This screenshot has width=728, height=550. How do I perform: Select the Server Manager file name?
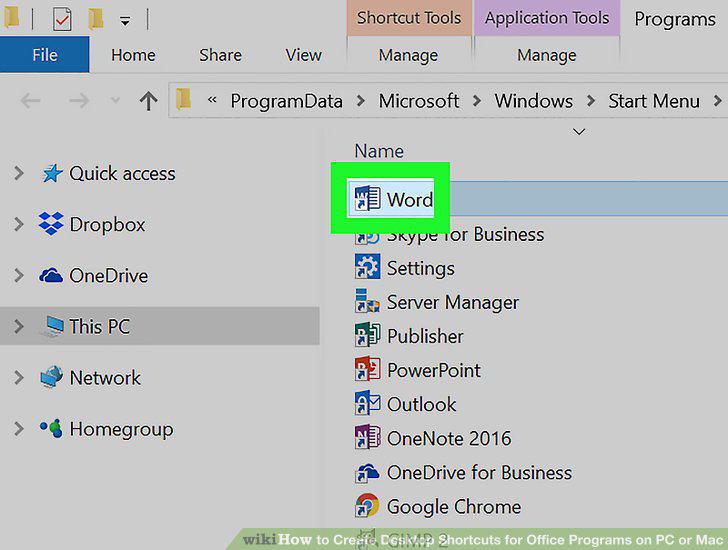[x=453, y=303]
